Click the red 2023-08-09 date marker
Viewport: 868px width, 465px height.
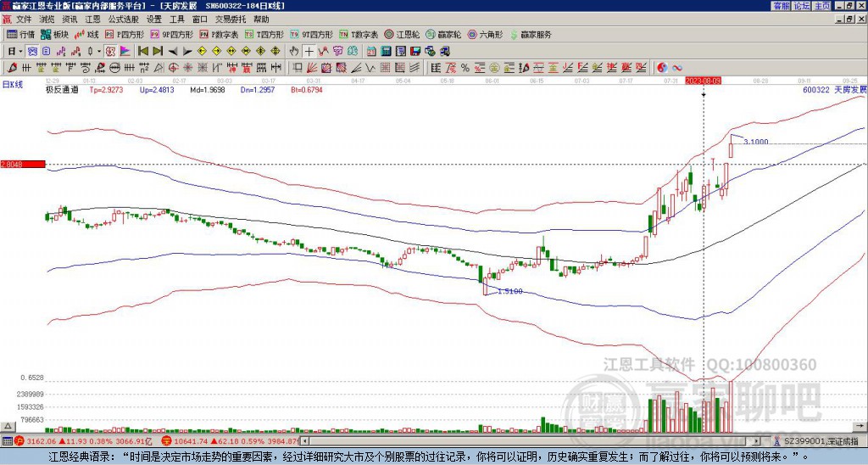click(704, 81)
